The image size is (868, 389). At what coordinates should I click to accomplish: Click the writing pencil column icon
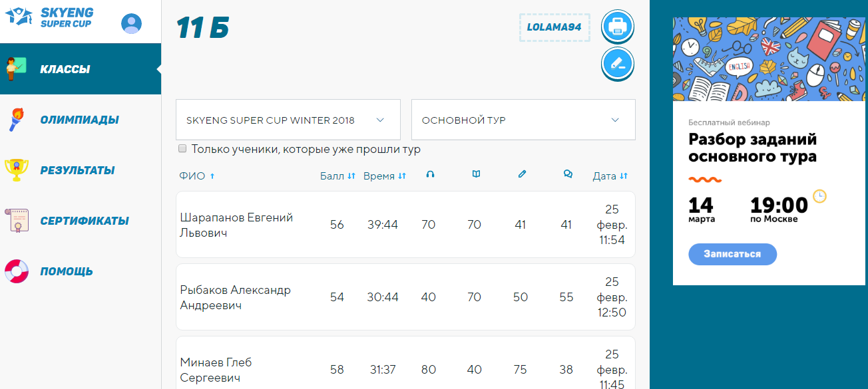[522, 175]
